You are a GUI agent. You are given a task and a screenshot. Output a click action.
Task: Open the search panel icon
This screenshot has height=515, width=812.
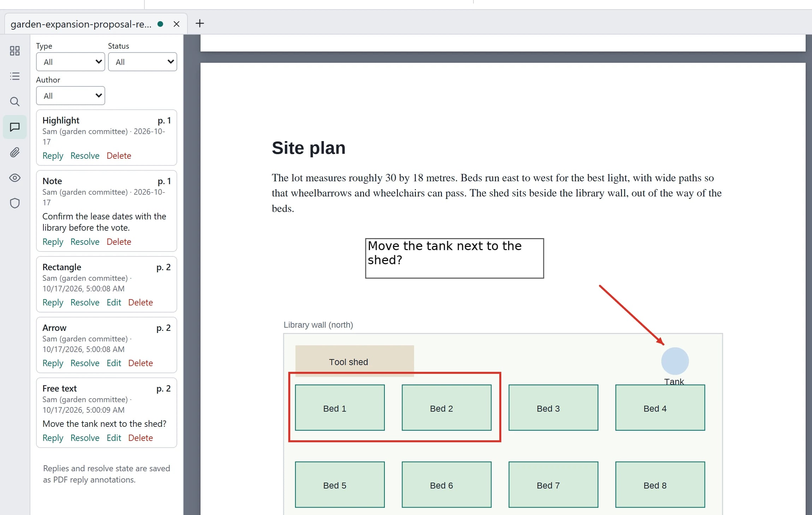pos(15,102)
